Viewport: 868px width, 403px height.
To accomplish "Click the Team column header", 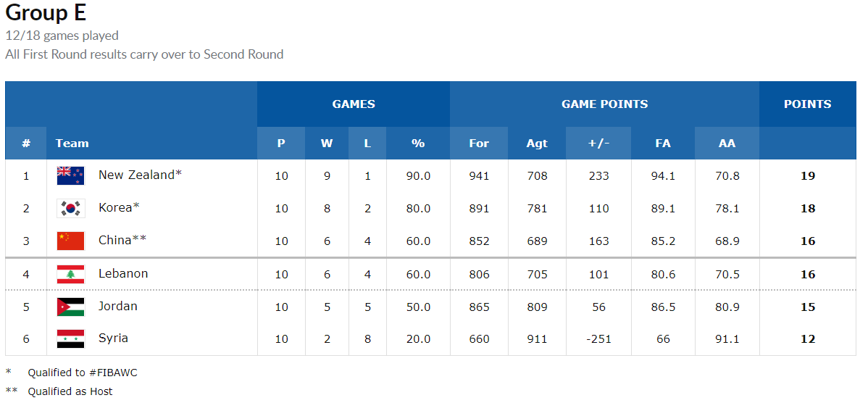I will pos(72,144).
